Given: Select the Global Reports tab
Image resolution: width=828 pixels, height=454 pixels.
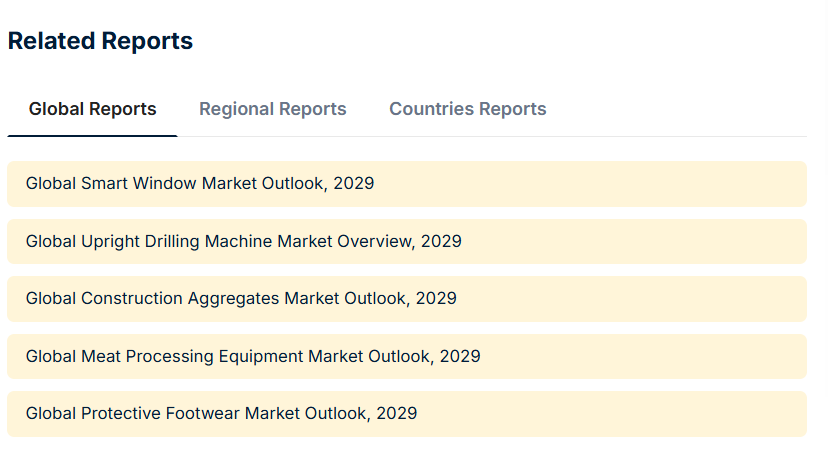Looking at the screenshot, I should pyautogui.click(x=92, y=109).
